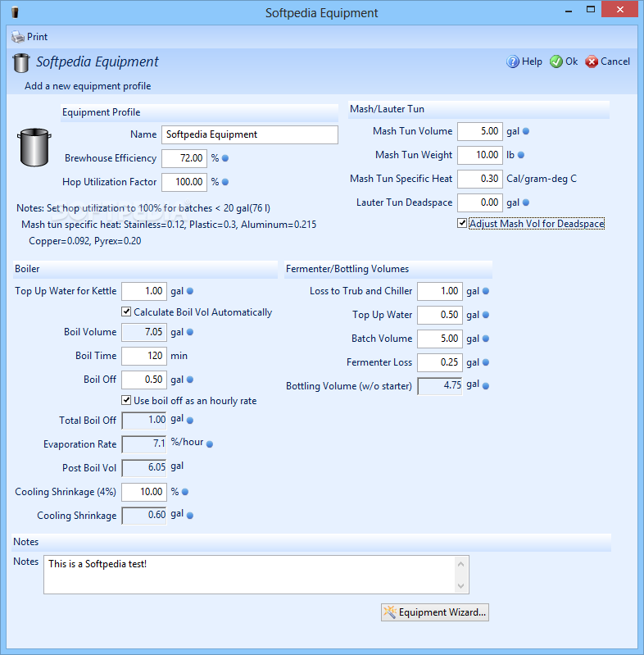Screen dimensions: 644x655
Task: Click the small kettle icon beside the title
Action: click(x=20, y=63)
